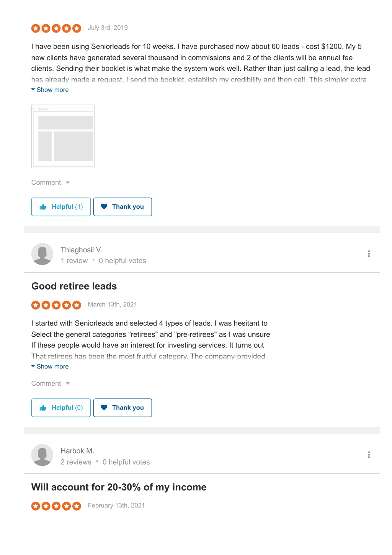
Task: Expand Show more on the first review
Action: click(50, 90)
